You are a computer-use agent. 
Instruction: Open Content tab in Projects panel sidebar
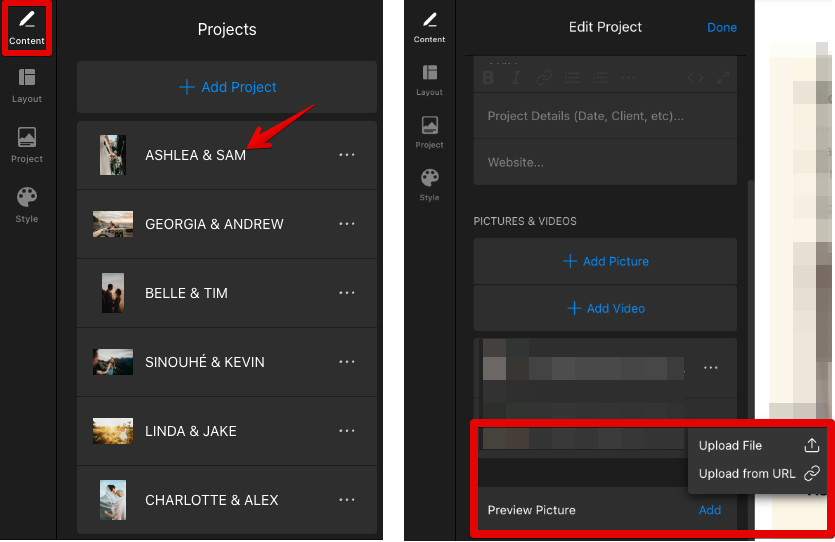[27, 28]
